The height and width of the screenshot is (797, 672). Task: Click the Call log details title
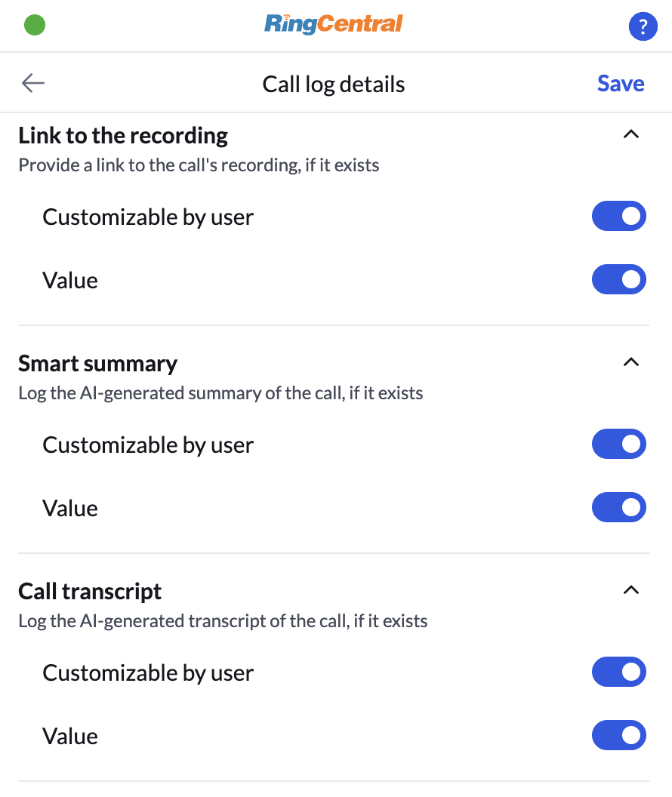tap(334, 85)
